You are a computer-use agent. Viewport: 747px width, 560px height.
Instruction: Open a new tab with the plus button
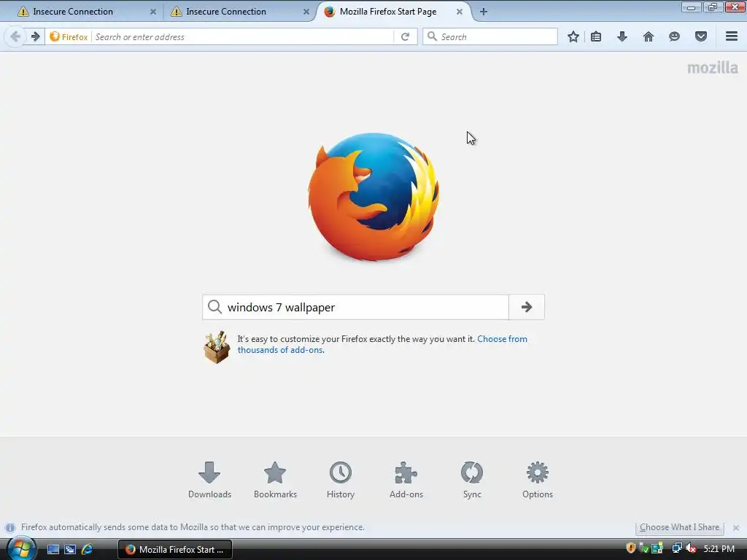484,12
